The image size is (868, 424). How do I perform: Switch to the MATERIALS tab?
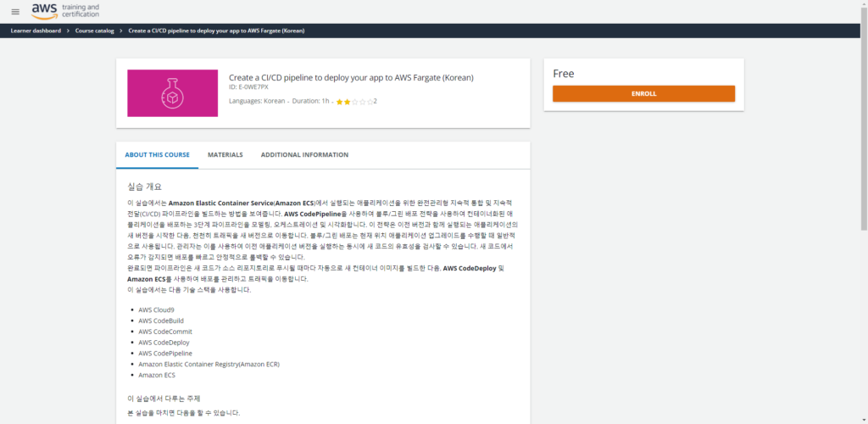click(x=225, y=155)
